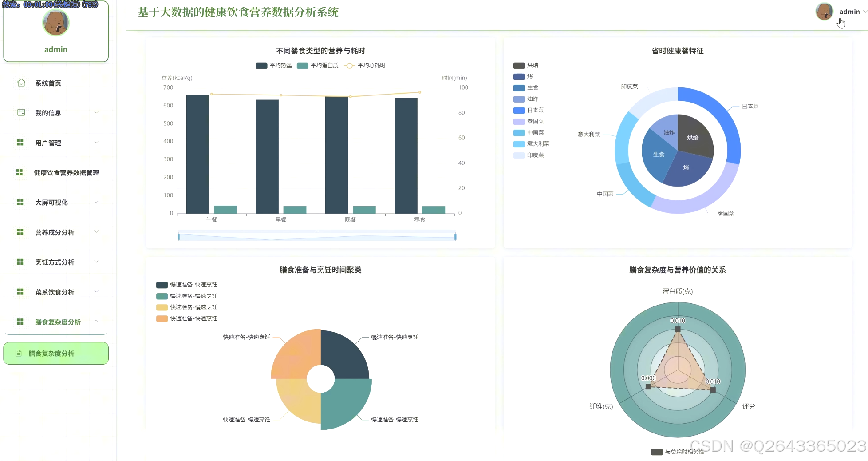The width and height of the screenshot is (868, 461).
Task: Expand the 烹饪方式分析 menu chevron
Action: (x=96, y=262)
